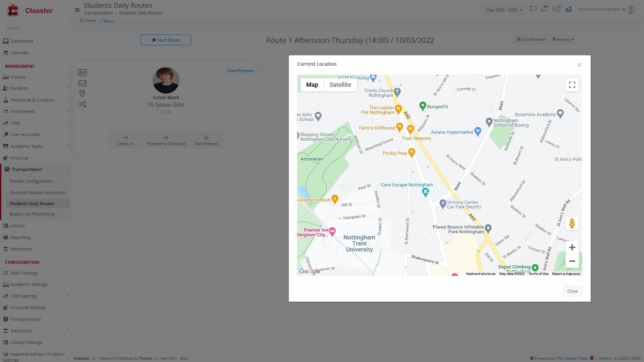644x362 pixels.
Task: Expand Financial sidebar menu
Action: pos(35,158)
